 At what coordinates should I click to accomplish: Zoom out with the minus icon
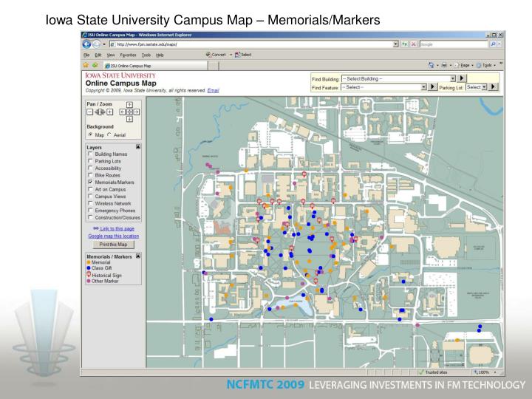[x=90, y=112]
